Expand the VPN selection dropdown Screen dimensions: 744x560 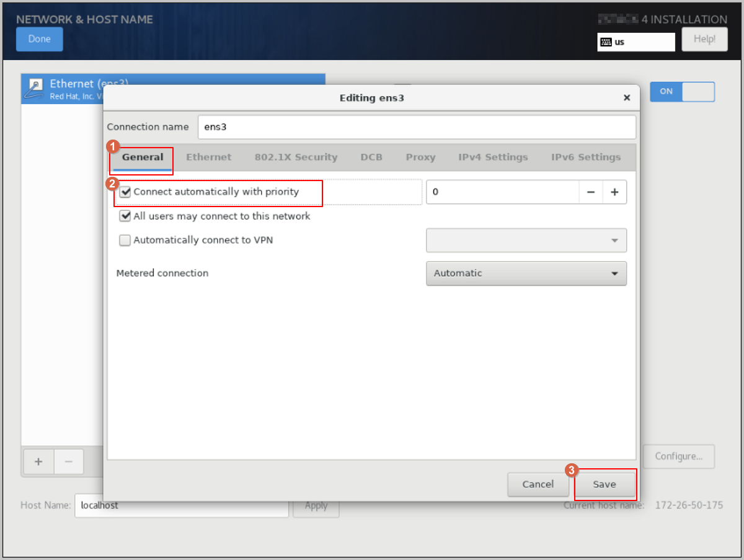526,241
